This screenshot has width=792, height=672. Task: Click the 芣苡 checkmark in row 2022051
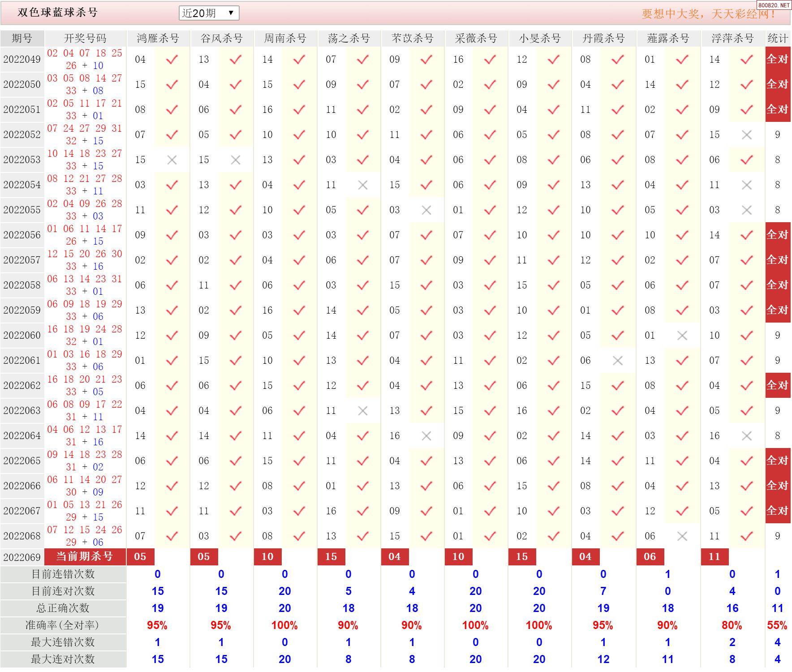426,109
